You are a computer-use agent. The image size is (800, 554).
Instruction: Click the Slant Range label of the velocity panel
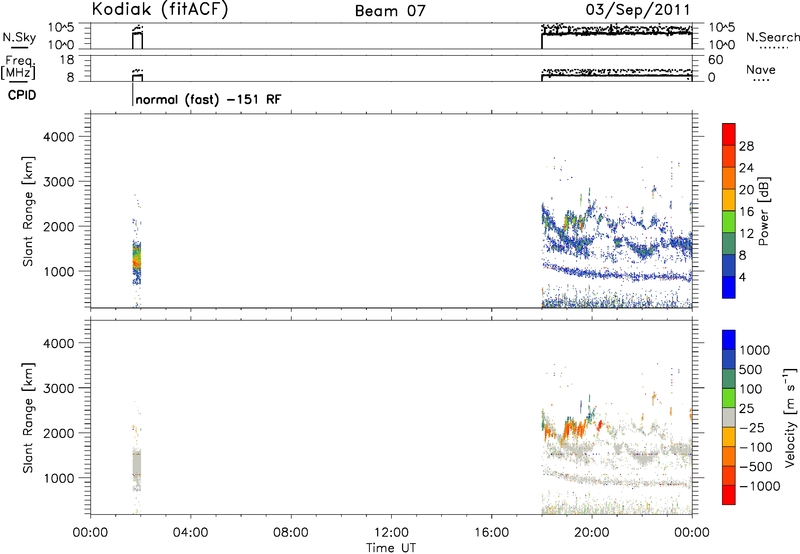pyautogui.click(x=28, y=418)
